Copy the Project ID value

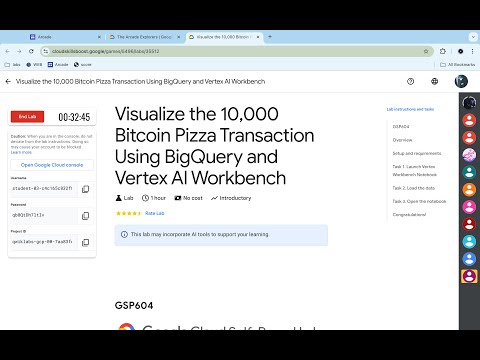point(85,242)
